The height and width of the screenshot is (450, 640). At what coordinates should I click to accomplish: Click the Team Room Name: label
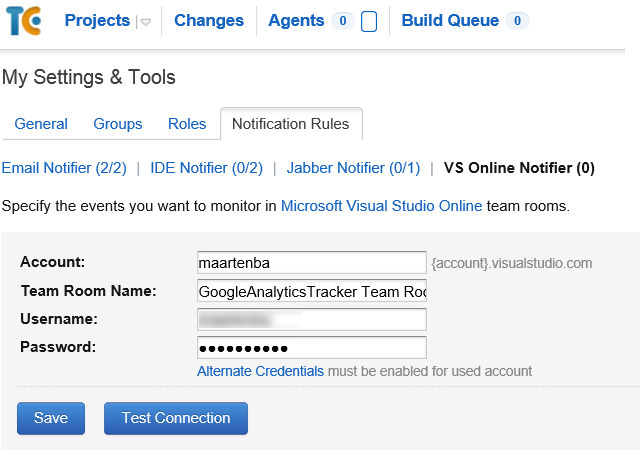click(x=89, y=291)
